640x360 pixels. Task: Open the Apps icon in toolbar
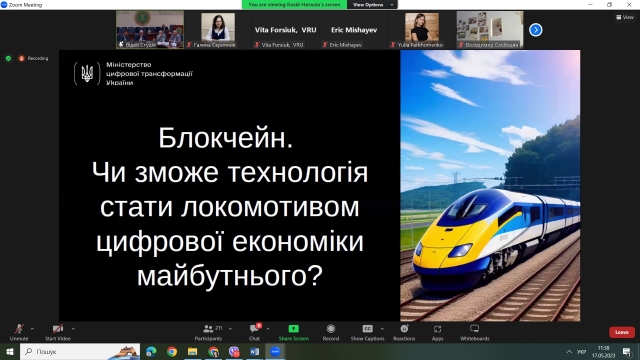(437, 329)
